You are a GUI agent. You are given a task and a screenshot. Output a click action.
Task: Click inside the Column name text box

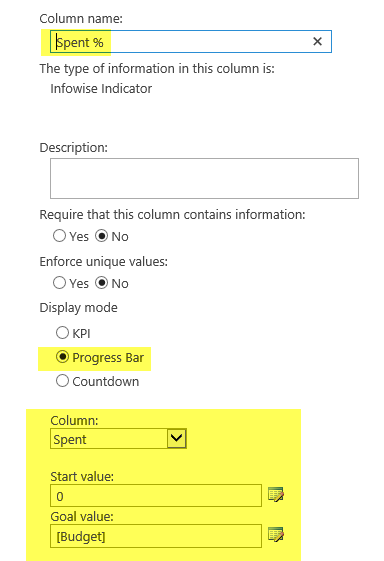[x=191, y=42]
